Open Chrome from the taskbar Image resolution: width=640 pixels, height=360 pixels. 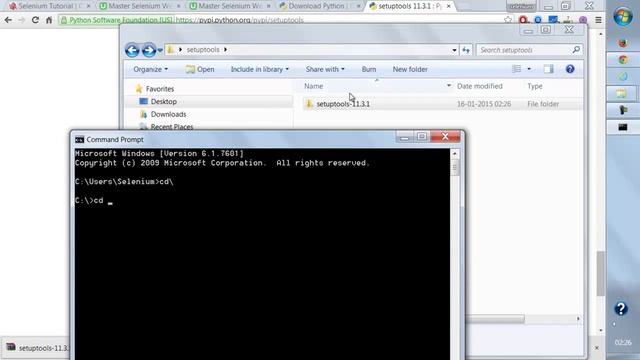623,60
